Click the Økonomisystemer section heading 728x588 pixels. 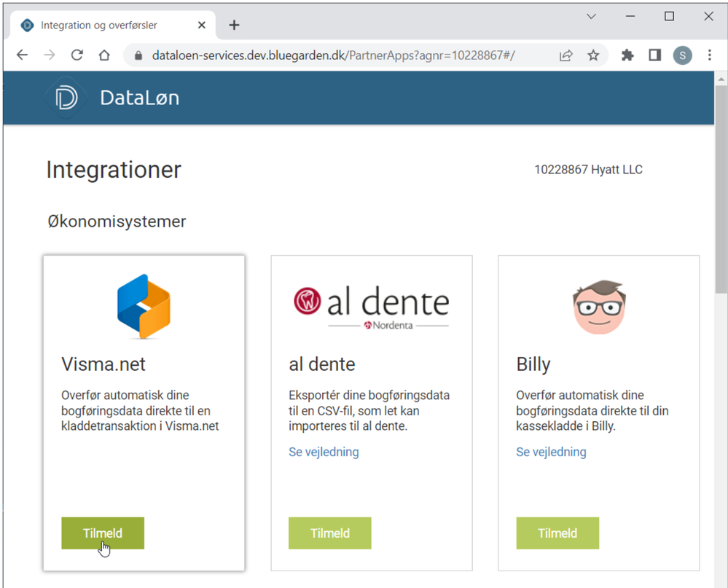click(117, 222)
